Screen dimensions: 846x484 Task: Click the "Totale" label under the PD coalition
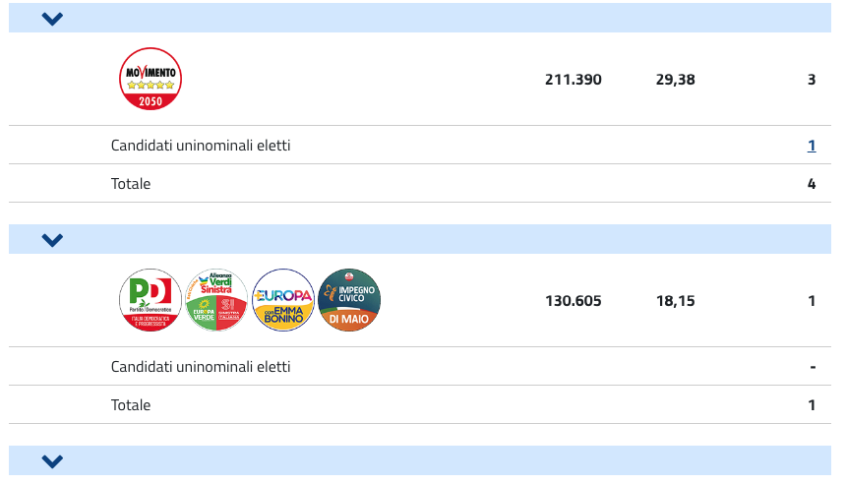131,405
